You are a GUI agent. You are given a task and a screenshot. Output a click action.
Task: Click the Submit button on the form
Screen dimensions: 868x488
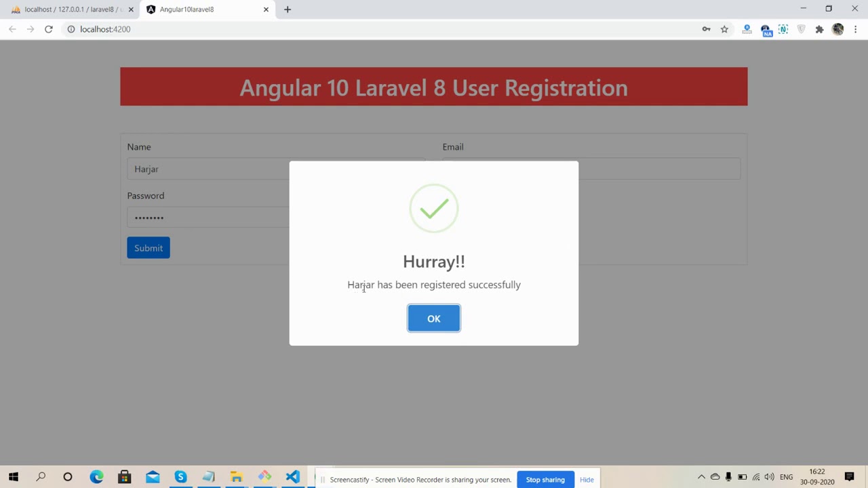[149, 248]
